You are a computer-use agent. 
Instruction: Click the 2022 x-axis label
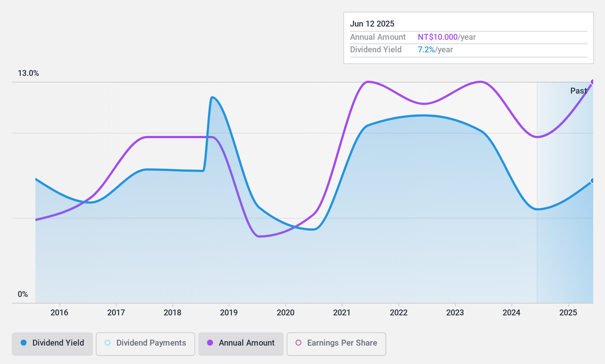click(399, 313)
